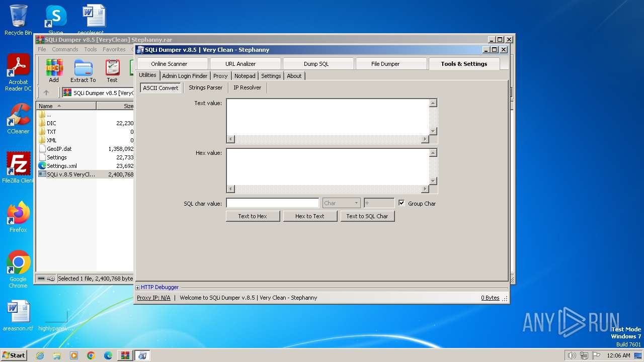Click Microsoft Edge icon in taskbar
The height and width of the screenshot is (362, 644).
click(108, 355)
